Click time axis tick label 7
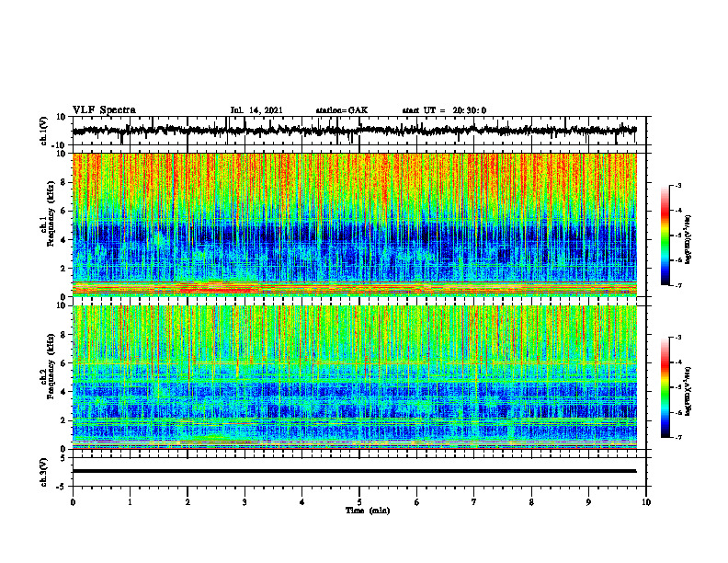Viewport: 728px width, 563px height. pyautogui.click(x=474, y=502)
